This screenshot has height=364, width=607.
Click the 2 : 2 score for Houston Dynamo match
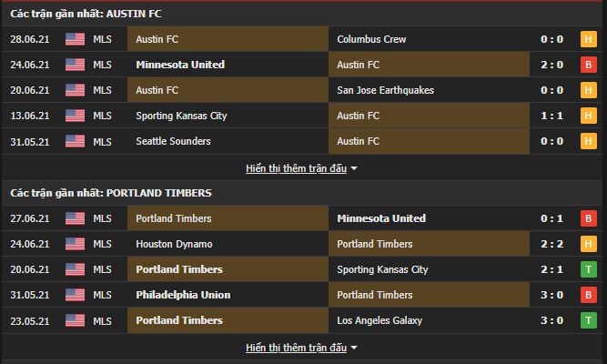551,244
